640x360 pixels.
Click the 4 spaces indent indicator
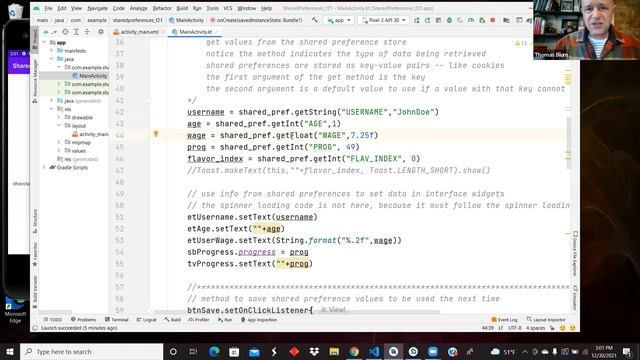click(x=536, y=328)
